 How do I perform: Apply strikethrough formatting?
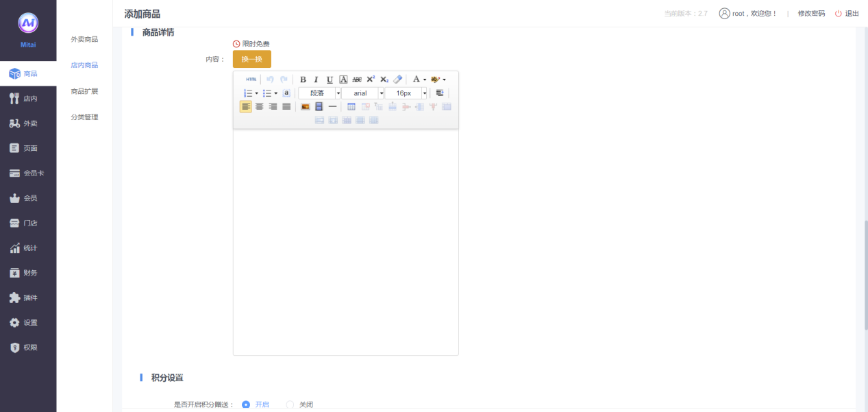click(357, 80)
